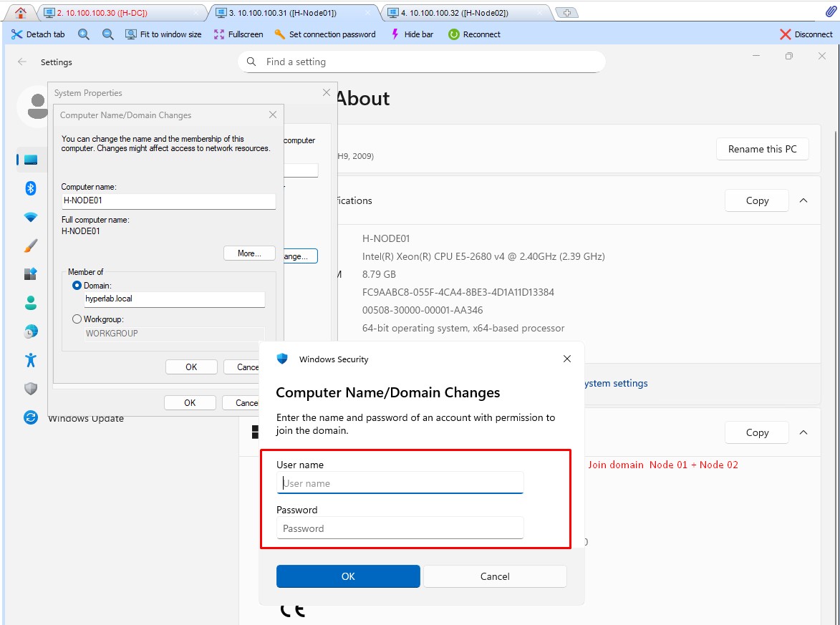This screenshot has width=840, height=625.
Task: Select the Domain radio button
Action: (x=77, y=286)
